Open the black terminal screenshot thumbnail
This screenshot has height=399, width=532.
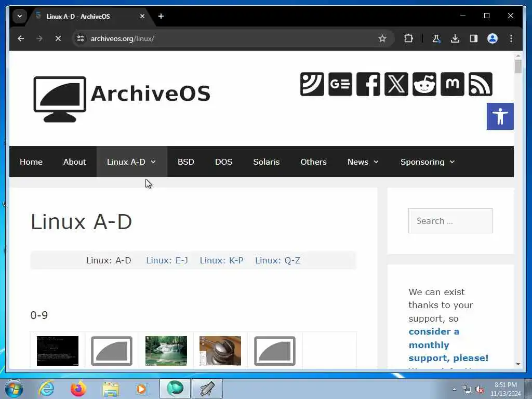pyautogui.click(x=57, y=351)
